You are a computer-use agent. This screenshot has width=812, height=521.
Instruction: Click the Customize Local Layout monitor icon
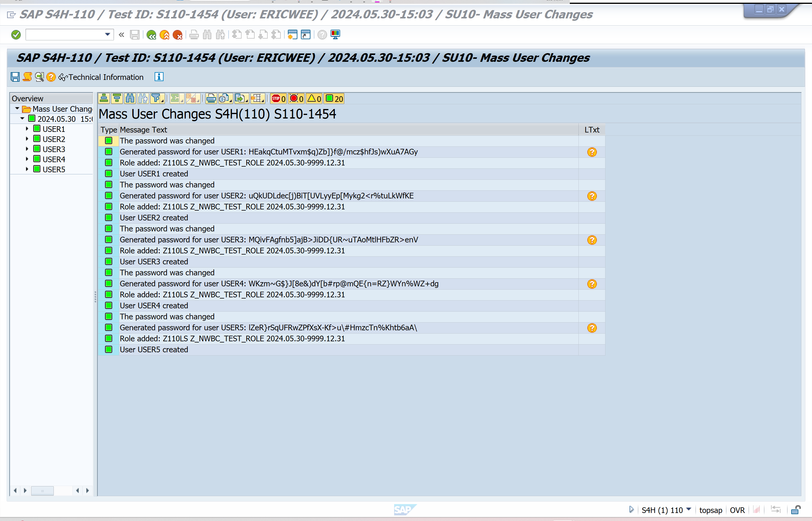coord(335,34)
